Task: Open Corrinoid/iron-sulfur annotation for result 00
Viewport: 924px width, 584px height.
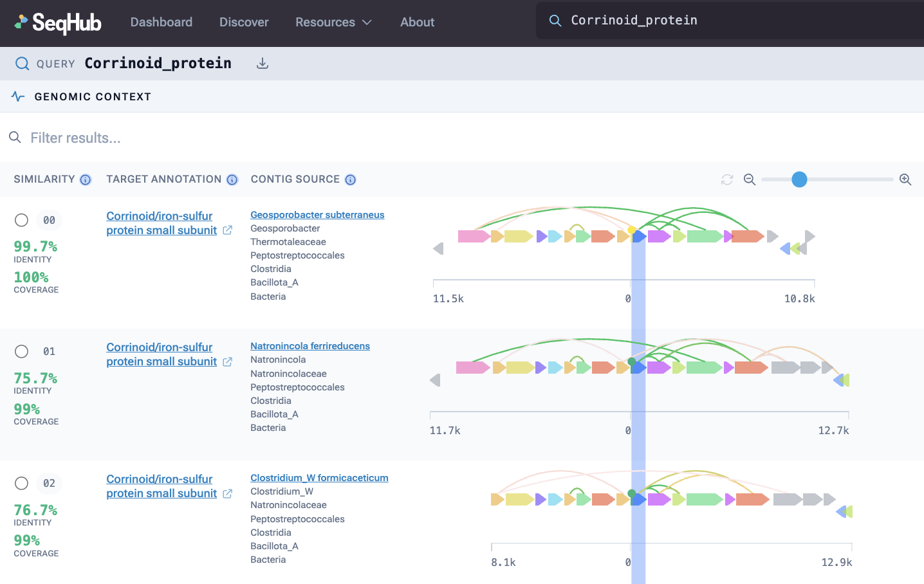Action: pyautogui.click(x=162, y=223)
